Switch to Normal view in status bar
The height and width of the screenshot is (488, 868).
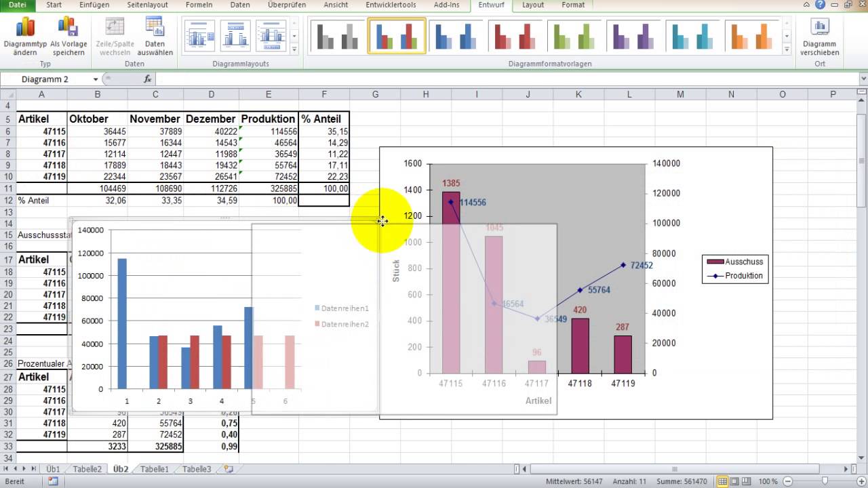pos(723,481)
